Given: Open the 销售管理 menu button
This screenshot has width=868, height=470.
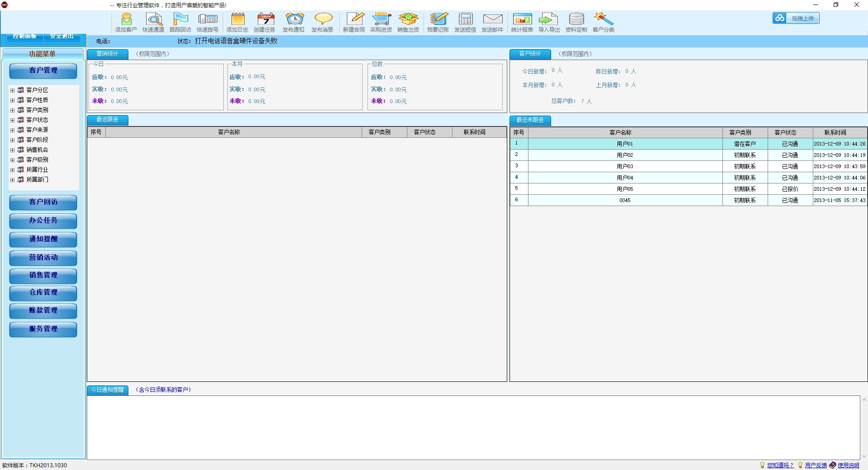Looking at the screenshot, I should tap(43, 275).
